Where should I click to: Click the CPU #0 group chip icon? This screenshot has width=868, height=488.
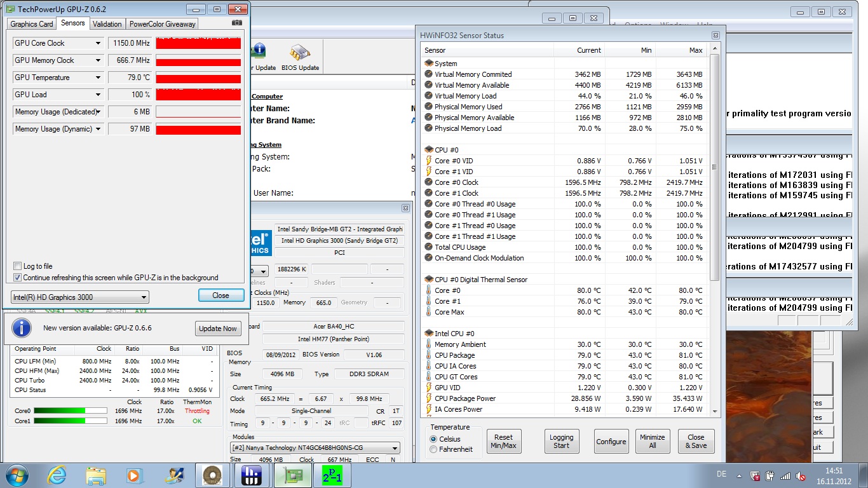pos(429,150)
